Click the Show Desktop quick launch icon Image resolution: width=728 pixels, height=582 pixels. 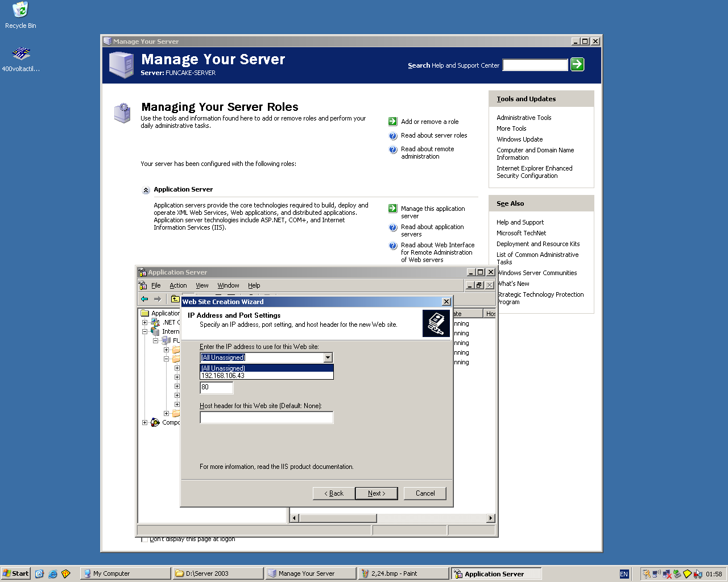[39, 573]
